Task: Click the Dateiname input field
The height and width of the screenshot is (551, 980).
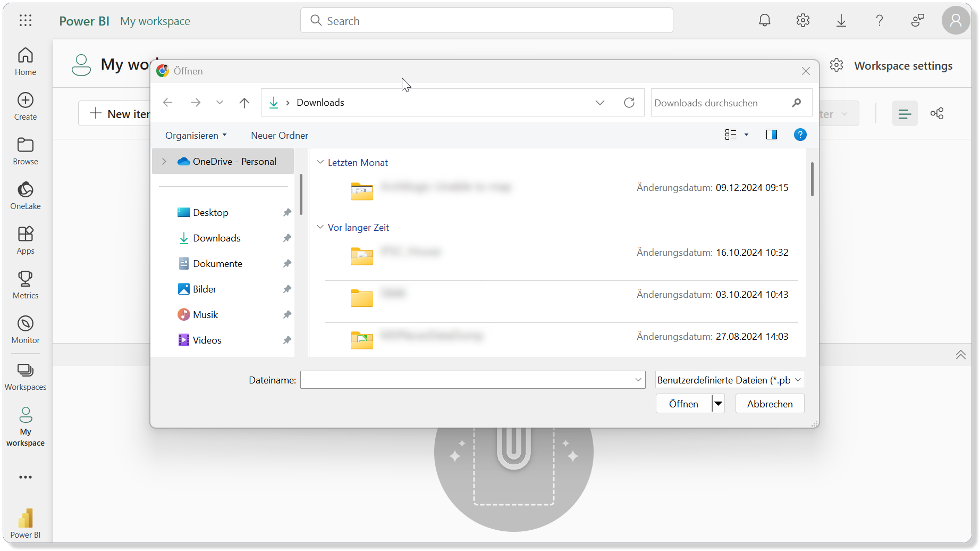Action: tap(467, 380)
